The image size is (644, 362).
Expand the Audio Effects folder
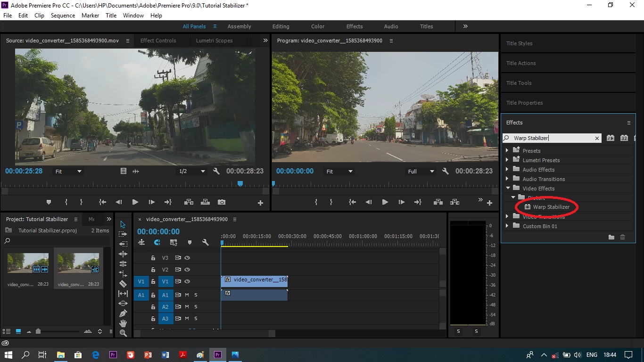[x=508, y=170]
